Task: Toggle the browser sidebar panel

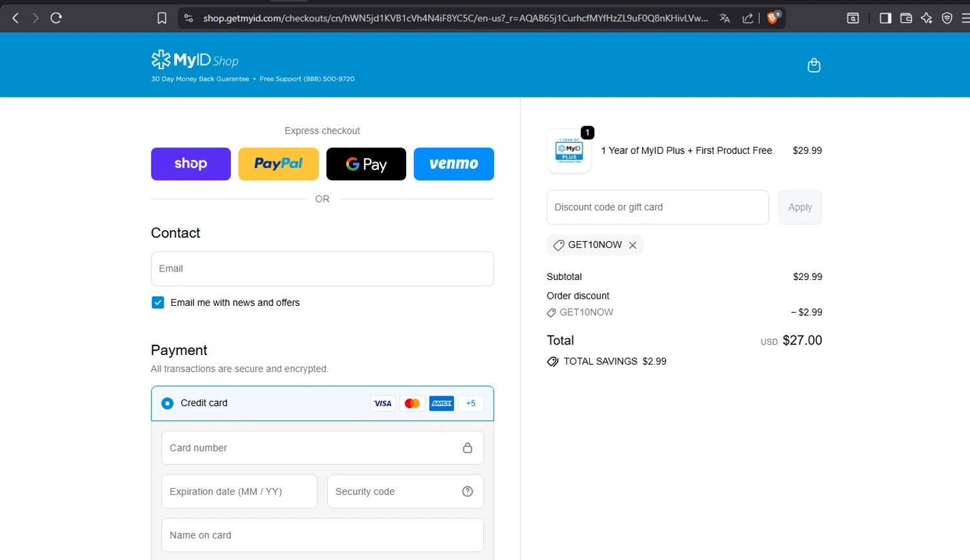Action: coord(885,18)
